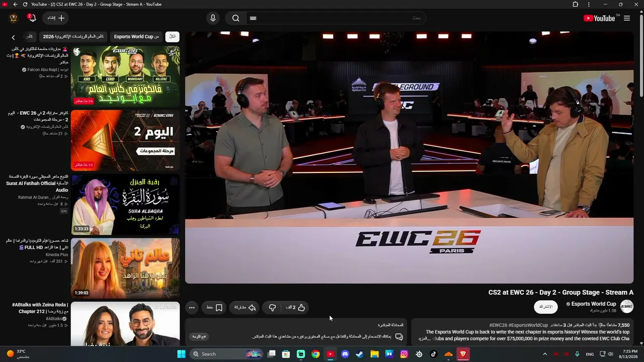Click the search magnifier button
This screenshot has height=362, width=644.
(235, 18)
